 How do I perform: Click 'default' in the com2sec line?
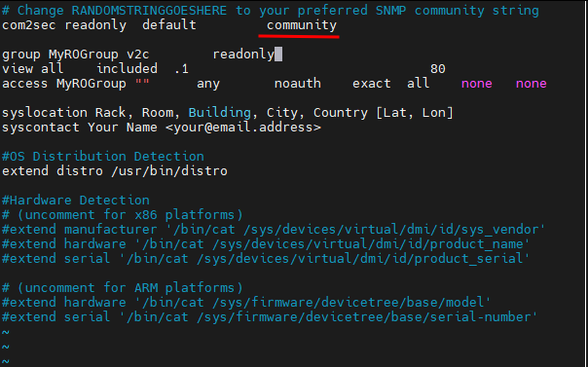point(169,24)
